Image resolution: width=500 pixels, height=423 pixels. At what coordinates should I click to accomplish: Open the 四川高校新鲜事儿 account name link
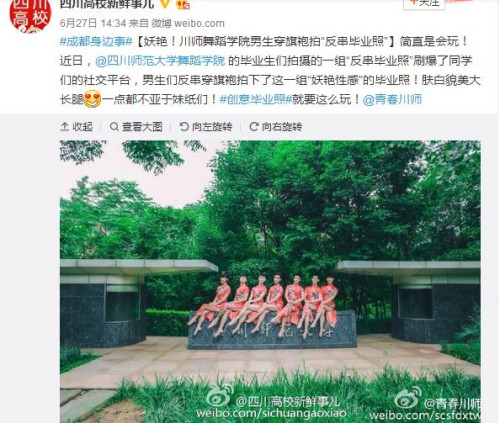coord(107,4)
